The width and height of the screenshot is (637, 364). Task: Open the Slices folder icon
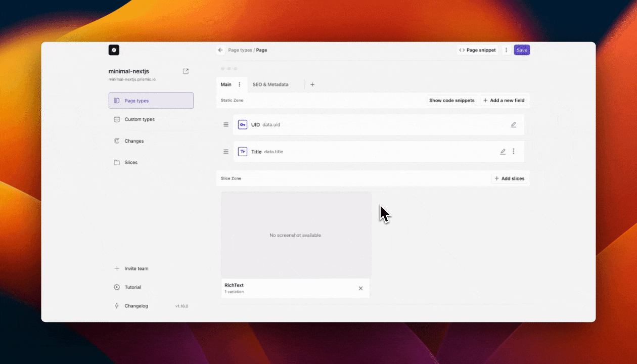117,162
